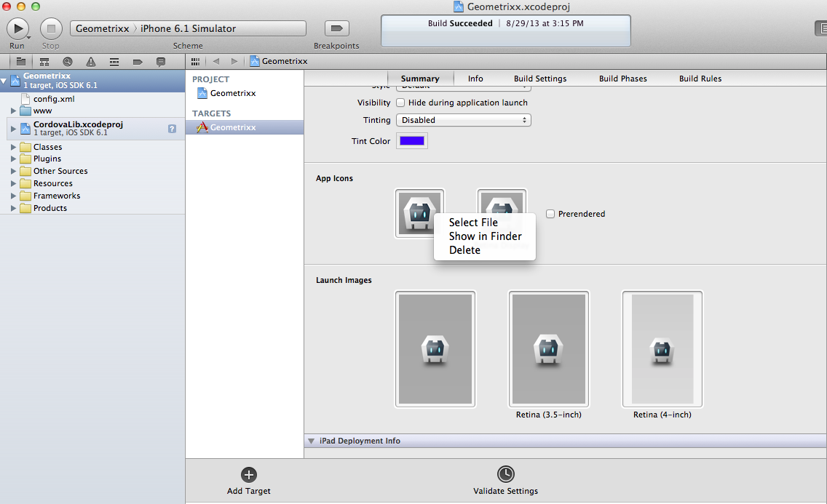
Task: Select config.xml file
Action: 54,99
